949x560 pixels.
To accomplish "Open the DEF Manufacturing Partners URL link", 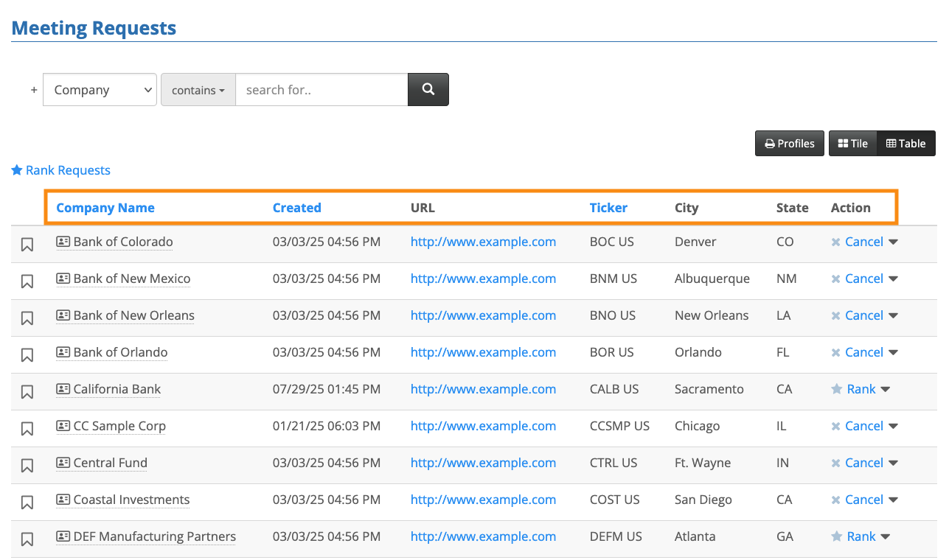I will pos(483,536).
